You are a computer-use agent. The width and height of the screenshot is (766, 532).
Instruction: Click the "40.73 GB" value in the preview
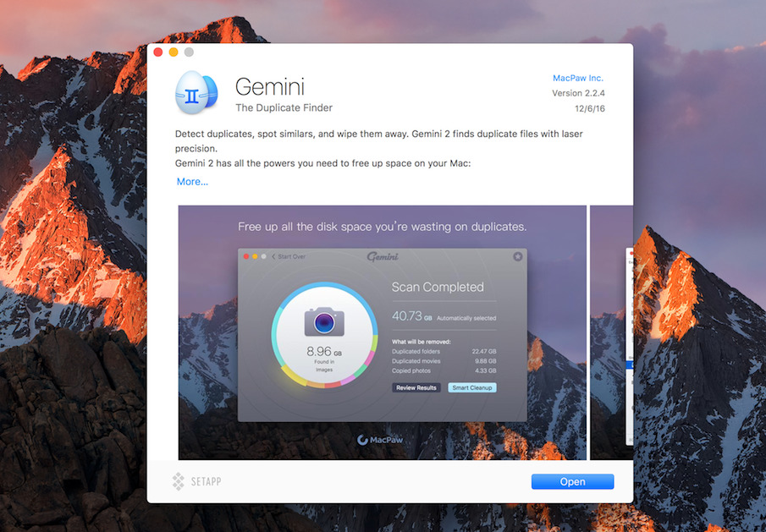tap(412, 316)
